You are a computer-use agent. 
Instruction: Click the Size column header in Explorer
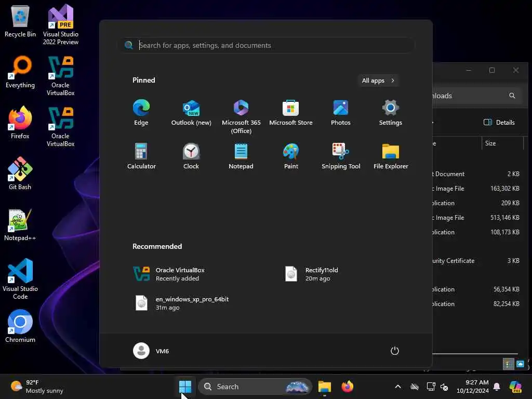tap(502, 143)
